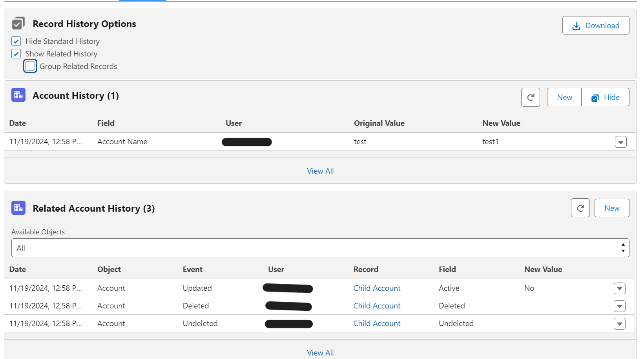Viewport: 644px width, 359px height.
Task: Download the record history
Action: click(x=595, y=25)
